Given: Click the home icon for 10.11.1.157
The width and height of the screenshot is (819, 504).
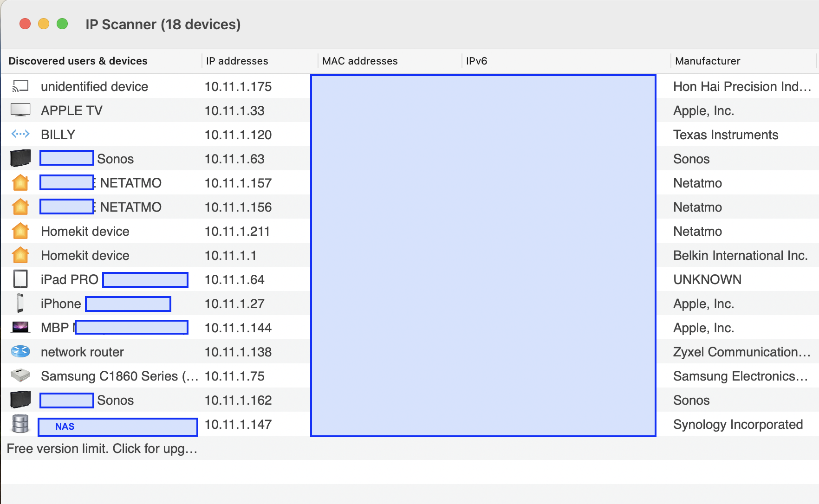Looking at the screenshot, I should (20, 182).
